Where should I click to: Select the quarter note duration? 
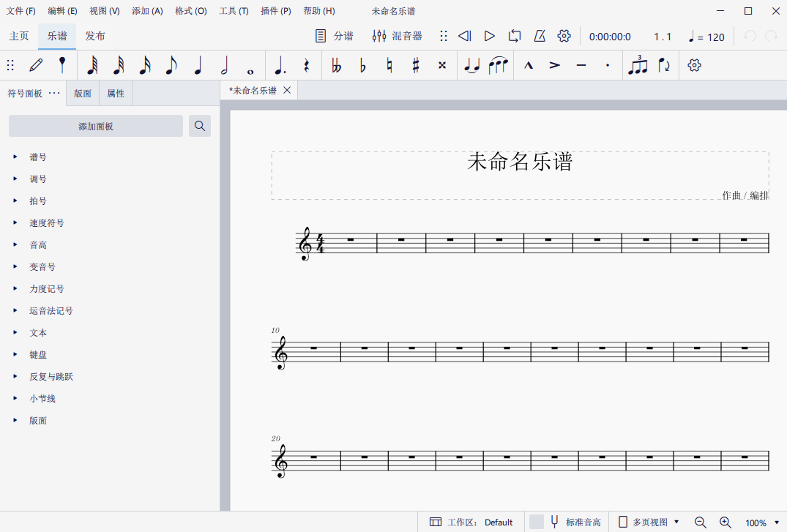pyautogui.click(x=198, y=65)
